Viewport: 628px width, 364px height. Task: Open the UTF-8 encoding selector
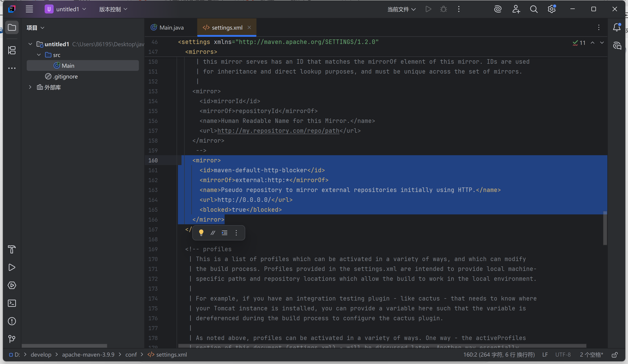(562, 355)
